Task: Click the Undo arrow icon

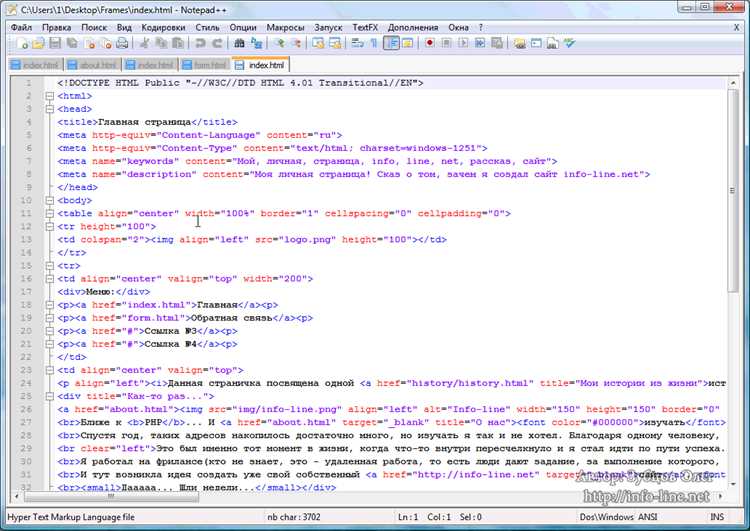Action: point(200,44)
